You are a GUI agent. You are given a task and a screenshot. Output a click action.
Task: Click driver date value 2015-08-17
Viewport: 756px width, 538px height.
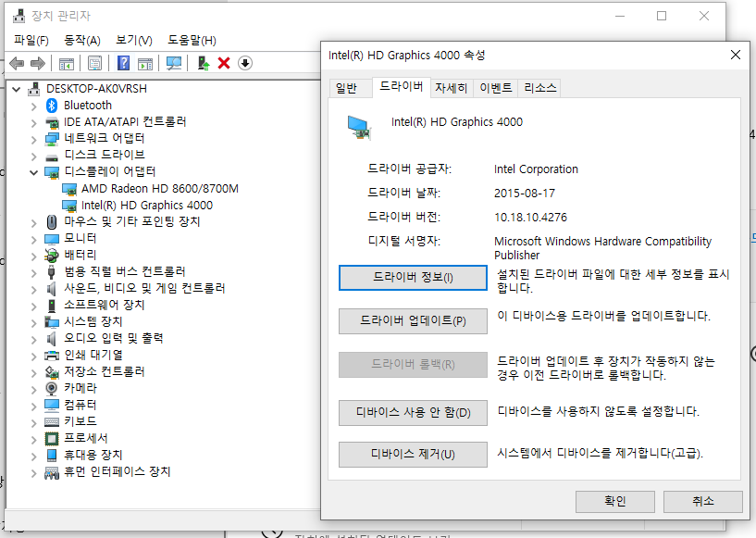(525, 194)
